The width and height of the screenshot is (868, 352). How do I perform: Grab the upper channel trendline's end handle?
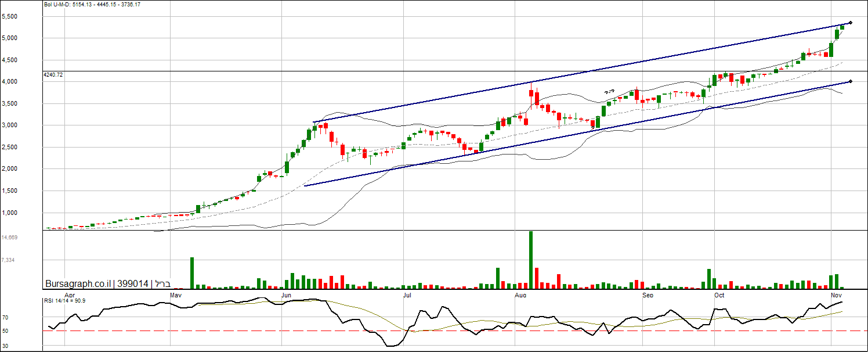(x=850, y=23)
